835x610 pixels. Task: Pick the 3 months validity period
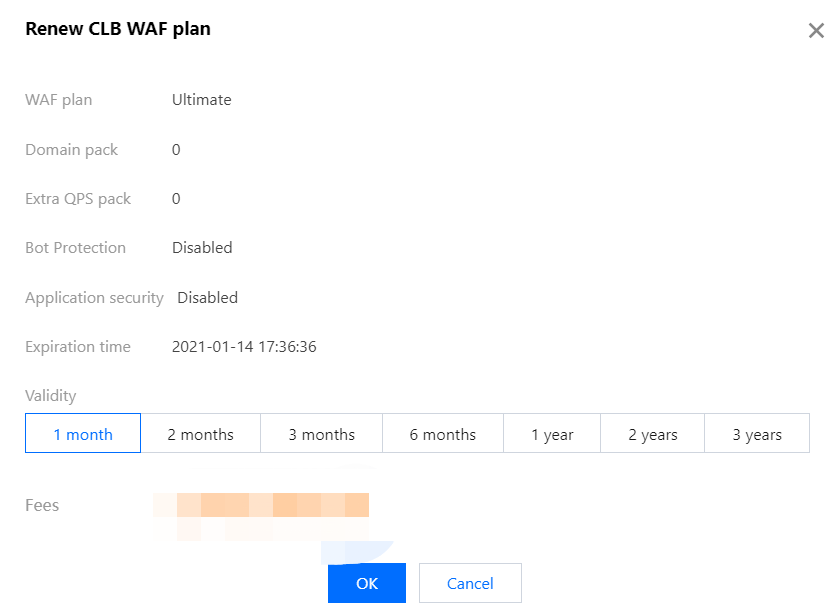[x=321, y=434]
